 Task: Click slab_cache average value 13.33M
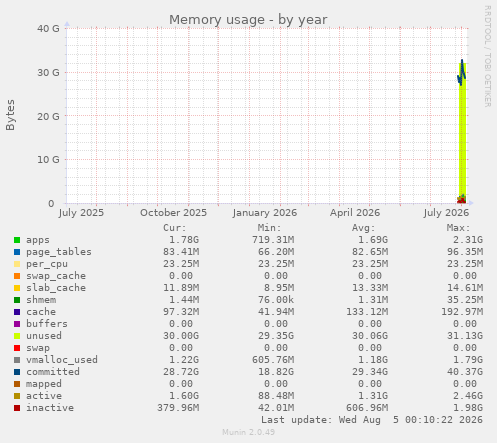point(370,288)
